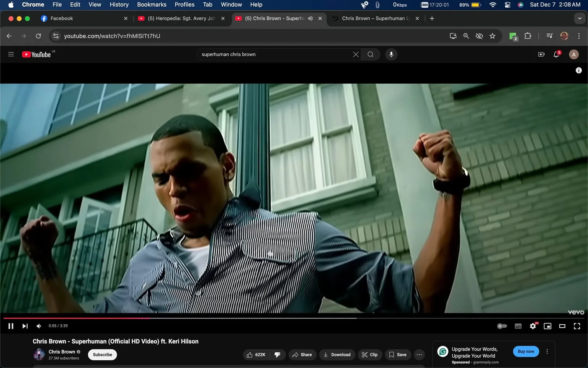Save video to a playlist
The width and height of the screenshot is (588, 368).
pos(398,355)
